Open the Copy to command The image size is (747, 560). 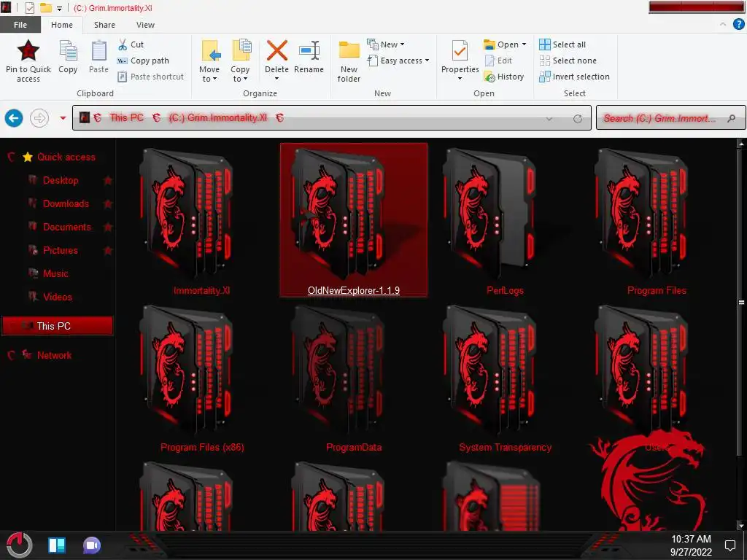241,61
